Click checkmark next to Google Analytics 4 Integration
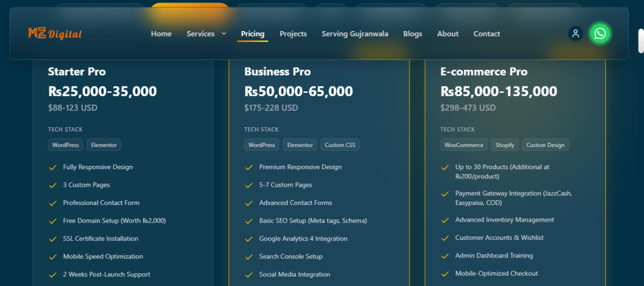 (249, 239)
